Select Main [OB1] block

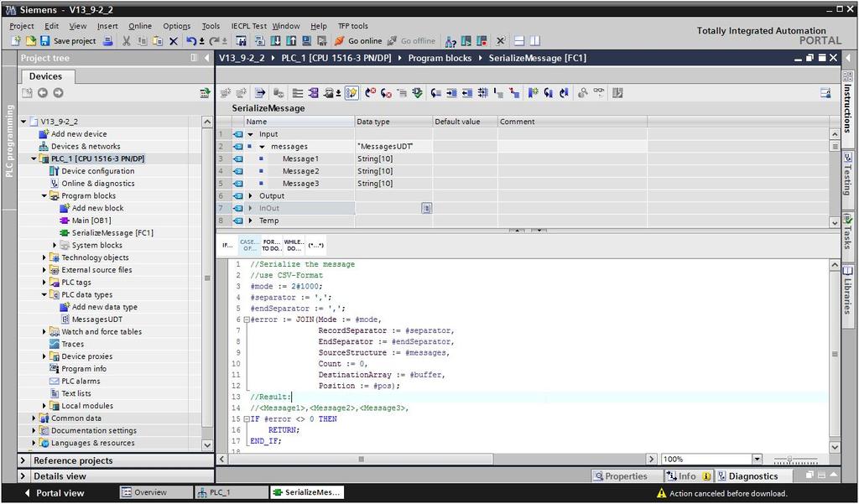point(91,221)
